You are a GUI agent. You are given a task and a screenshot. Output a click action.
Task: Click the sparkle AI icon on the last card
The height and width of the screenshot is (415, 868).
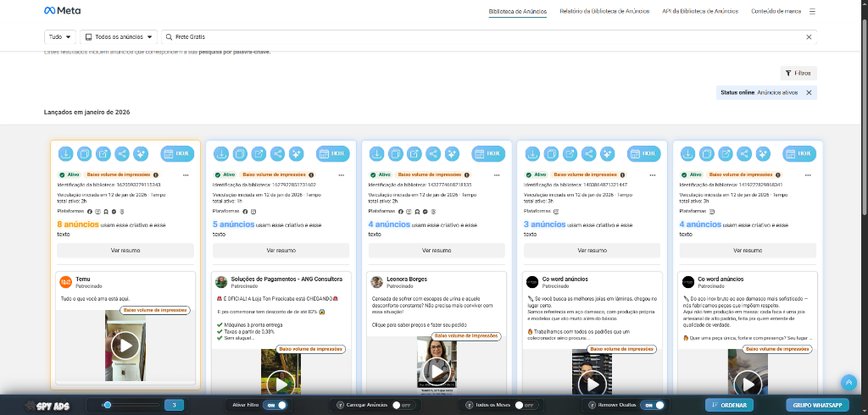coord(764,153)
